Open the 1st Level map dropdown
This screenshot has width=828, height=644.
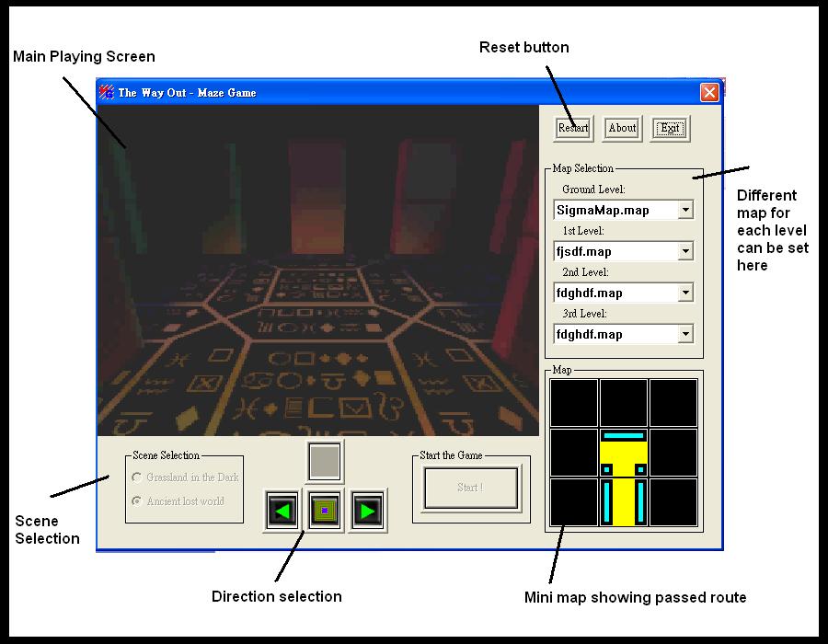(x=684, y=251)
